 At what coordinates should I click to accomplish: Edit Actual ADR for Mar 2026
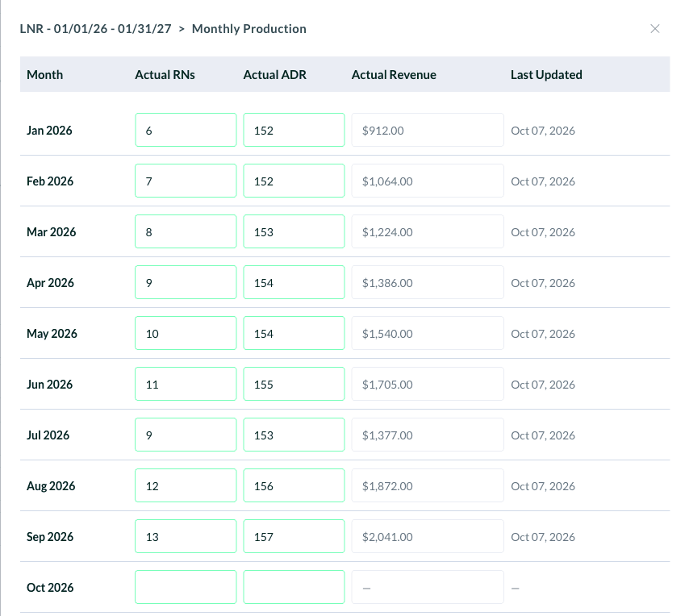point(294,231)
